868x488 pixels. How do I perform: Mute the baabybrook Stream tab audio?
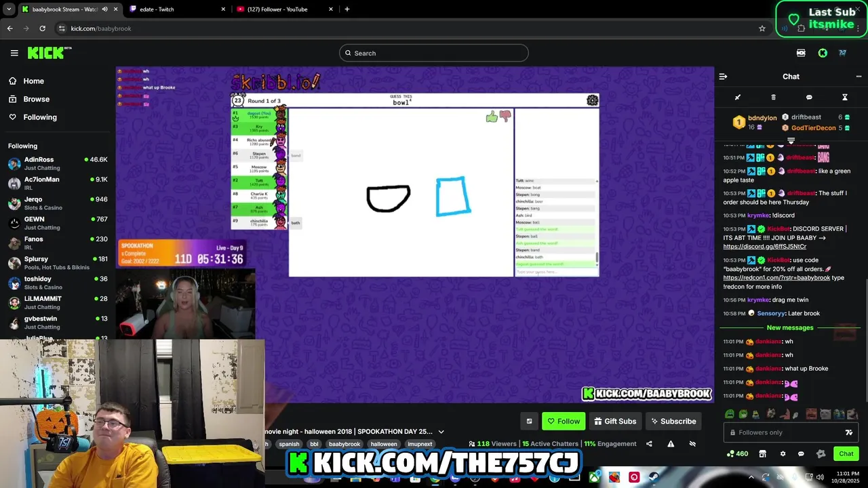[104, 9]
